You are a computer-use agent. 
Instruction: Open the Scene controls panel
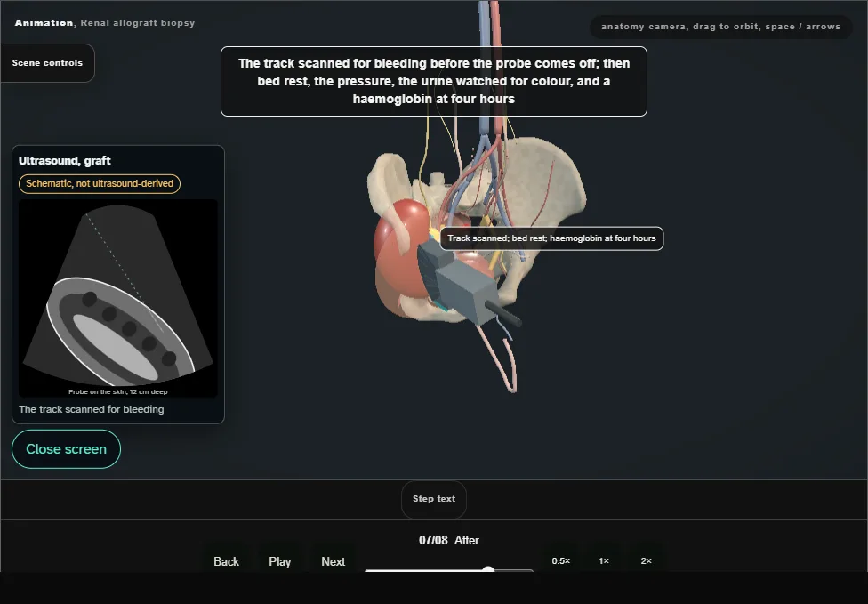[x=48, y=63]
